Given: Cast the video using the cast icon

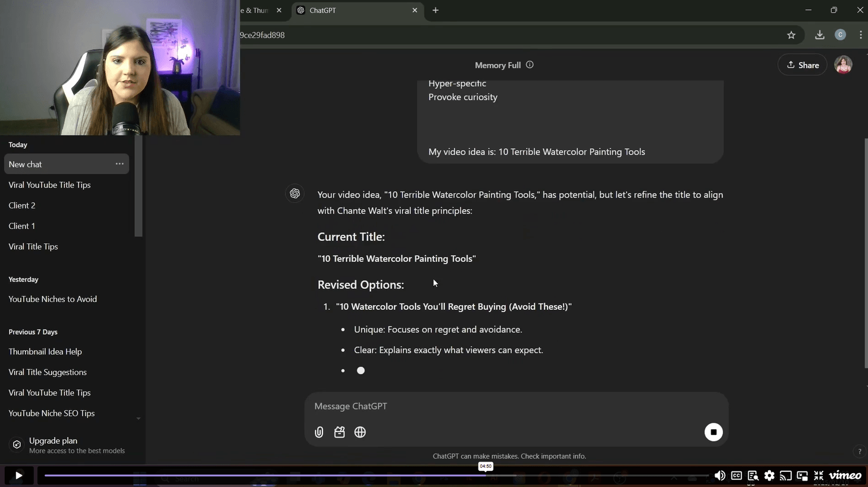Looking at the screenshot, I should click(785, 475).
